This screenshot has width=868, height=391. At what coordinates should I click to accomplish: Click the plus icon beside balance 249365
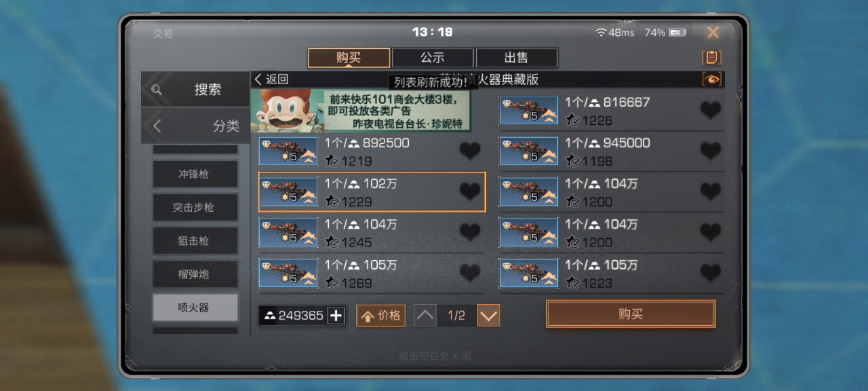336,316
